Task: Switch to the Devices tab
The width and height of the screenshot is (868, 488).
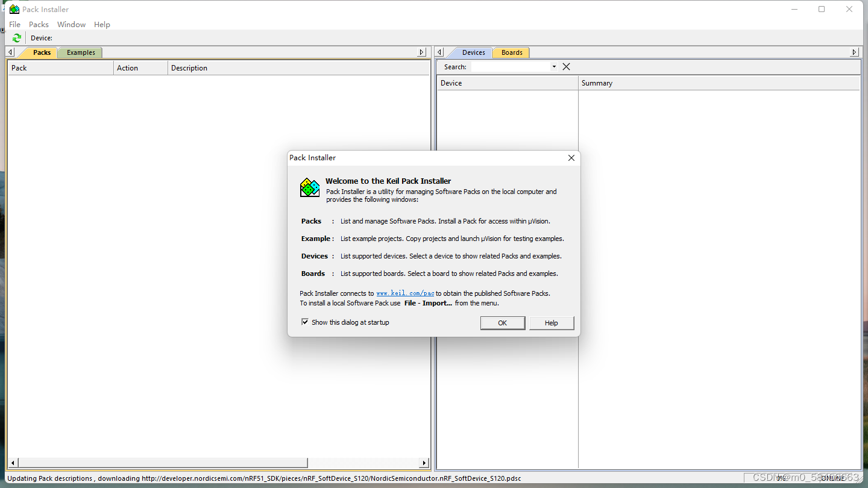Action: point(473,52)
